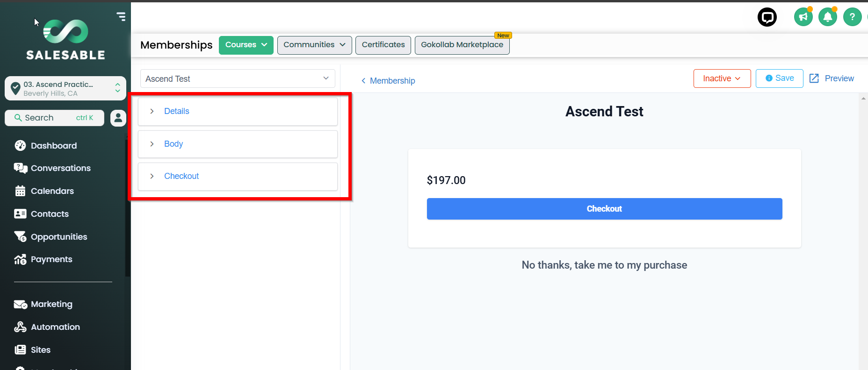
Task: Click the Memberships page title
Action: 176,45
